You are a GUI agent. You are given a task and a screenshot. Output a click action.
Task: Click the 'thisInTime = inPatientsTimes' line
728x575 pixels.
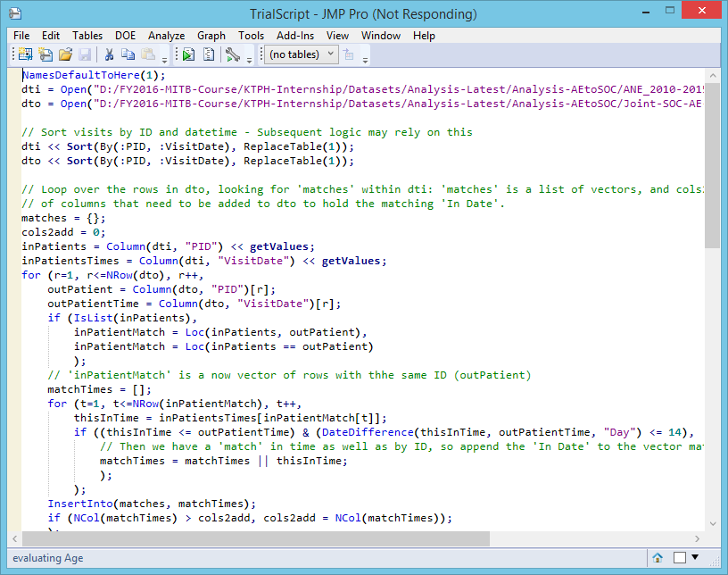pyautogui.click(x=230, y=419)
